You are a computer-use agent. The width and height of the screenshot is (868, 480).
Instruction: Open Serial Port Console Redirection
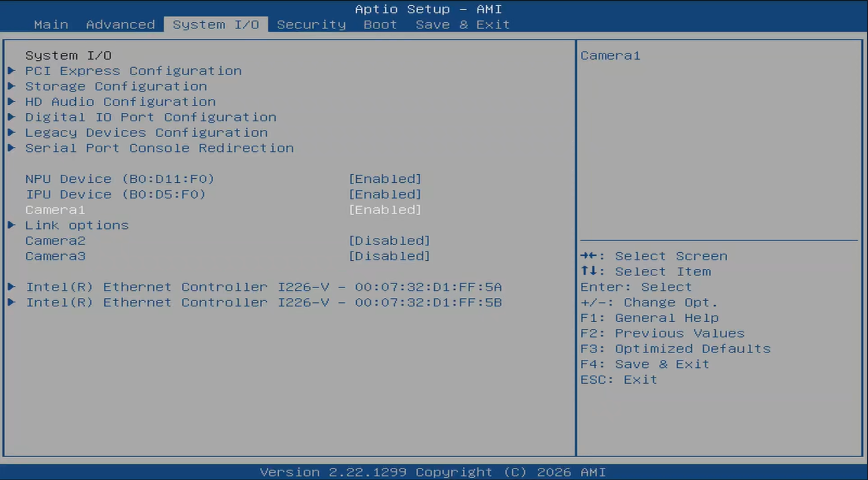160,147
